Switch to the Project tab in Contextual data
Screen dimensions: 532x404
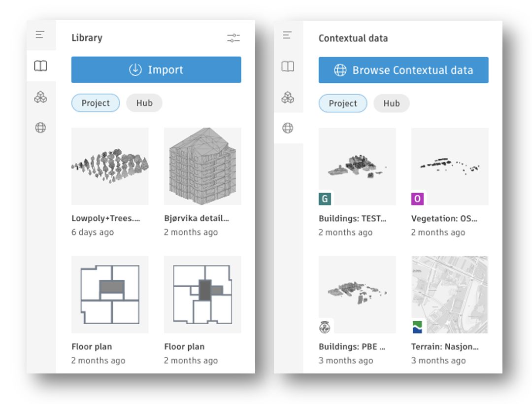(343, 103)
